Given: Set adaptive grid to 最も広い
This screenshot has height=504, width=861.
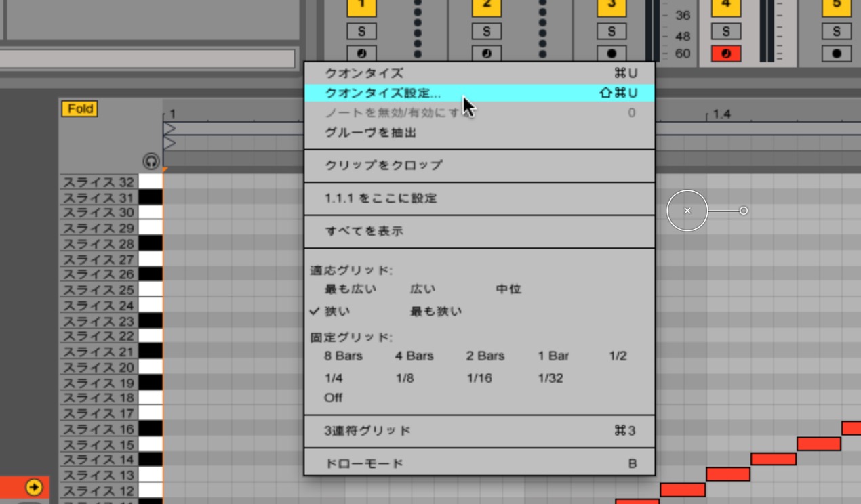Looking at the screenshot, I should (350, 289).
